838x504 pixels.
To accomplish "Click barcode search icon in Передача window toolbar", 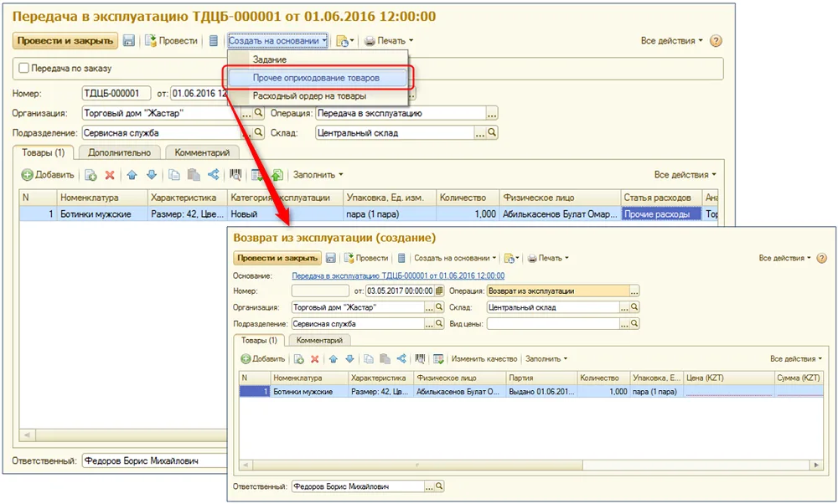I will (x=235, y=175).
